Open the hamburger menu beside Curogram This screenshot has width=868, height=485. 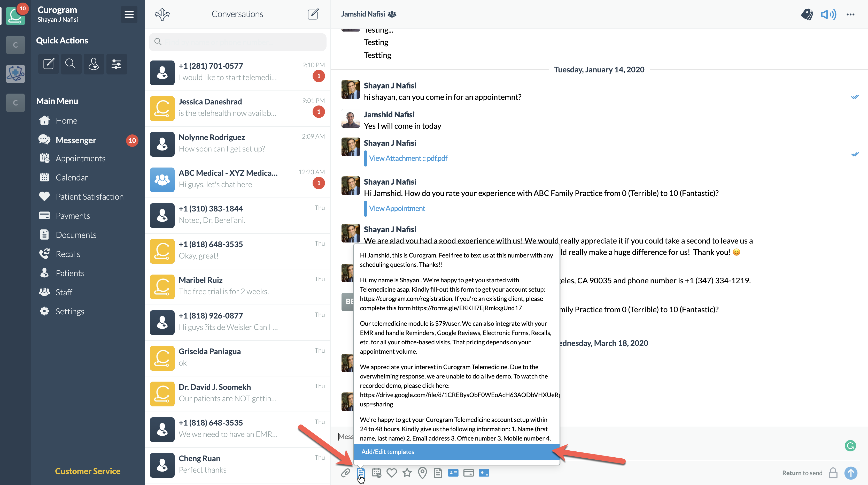pyautogui.click(x=129, y=14)
